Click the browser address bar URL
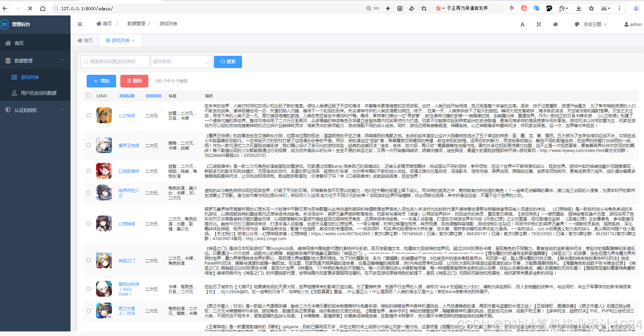 87,8
